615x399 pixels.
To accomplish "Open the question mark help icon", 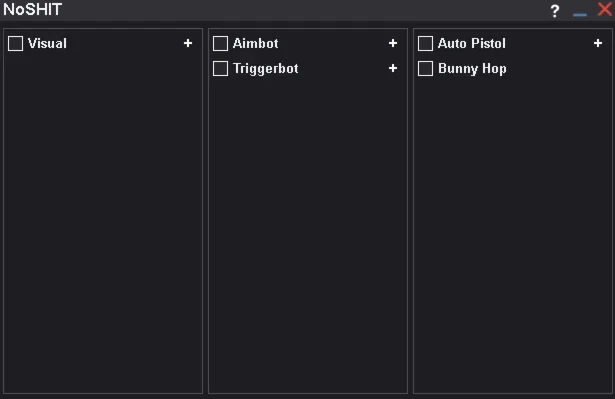I will click(x=555, y=11).
